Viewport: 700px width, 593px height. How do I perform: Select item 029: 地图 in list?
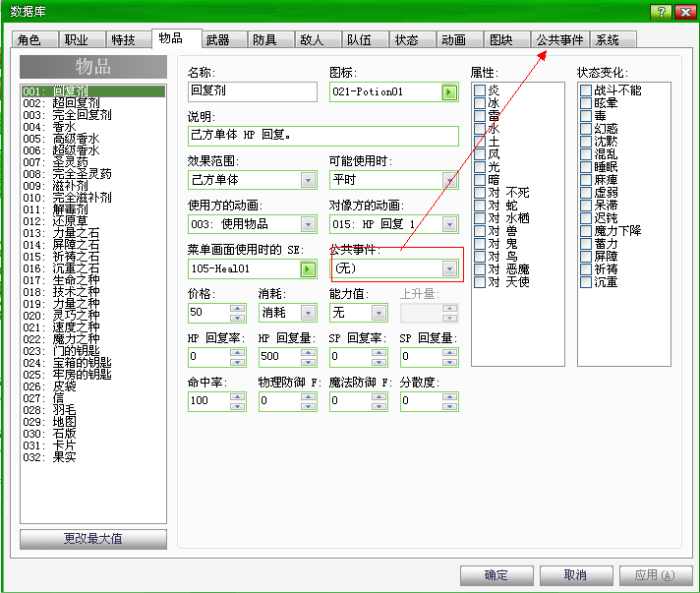pos(93,422)
